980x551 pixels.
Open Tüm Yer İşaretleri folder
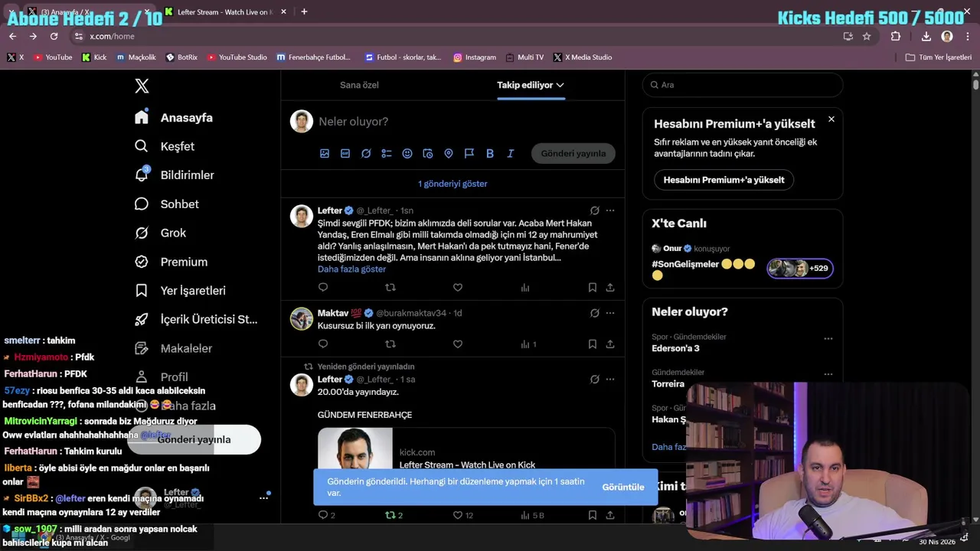pyautogui.click(x=939, y=57)
